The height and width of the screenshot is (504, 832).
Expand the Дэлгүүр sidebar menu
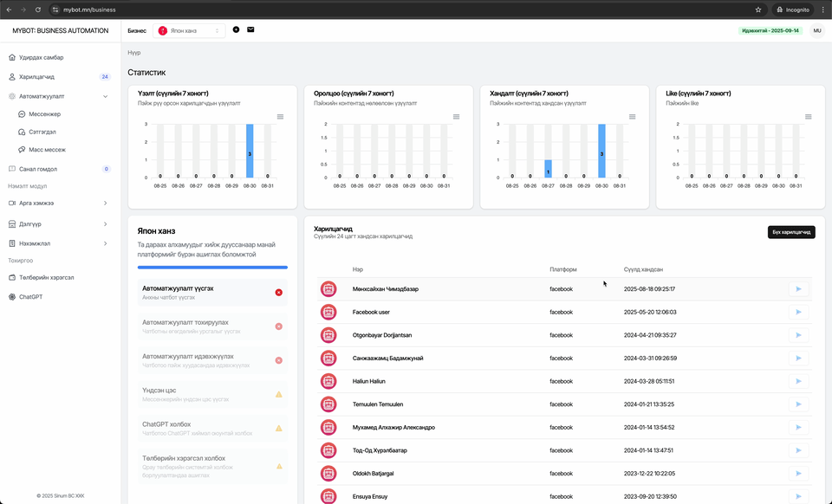[x=105, y=223]
